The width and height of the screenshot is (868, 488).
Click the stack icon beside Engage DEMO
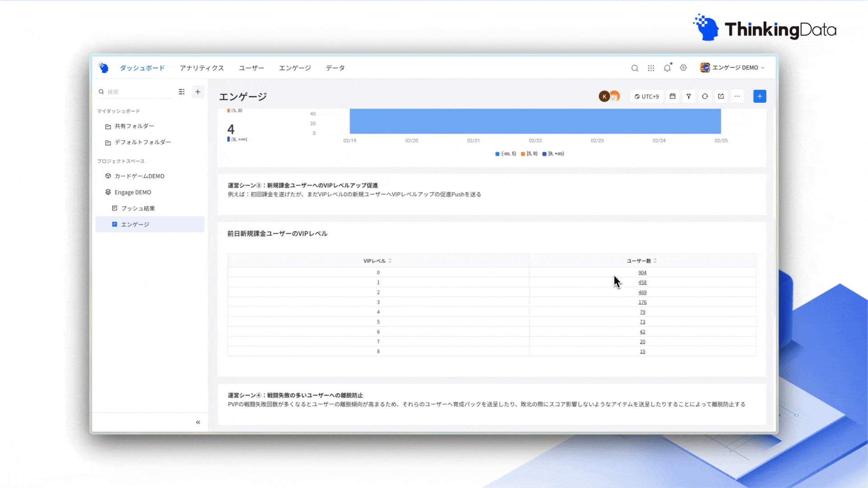(x=108, y=192)
